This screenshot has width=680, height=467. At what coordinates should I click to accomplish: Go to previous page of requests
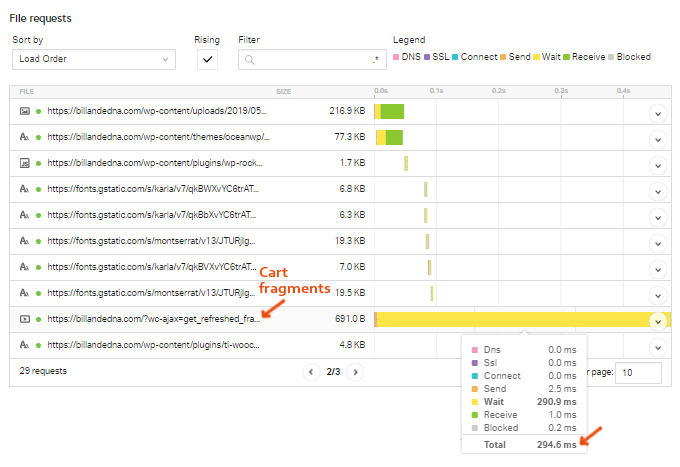pyautogui.click(x=310, y=372)
